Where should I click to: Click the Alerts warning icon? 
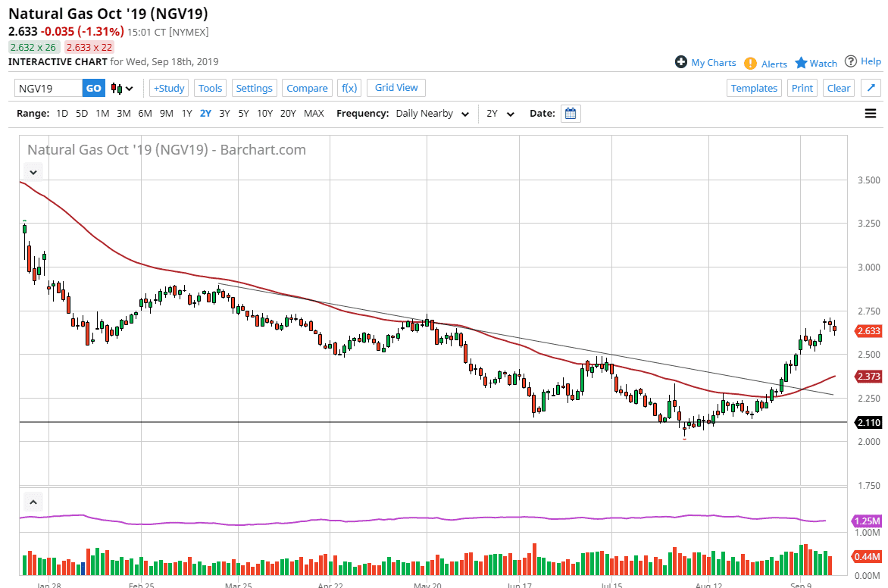pos(750,64)
